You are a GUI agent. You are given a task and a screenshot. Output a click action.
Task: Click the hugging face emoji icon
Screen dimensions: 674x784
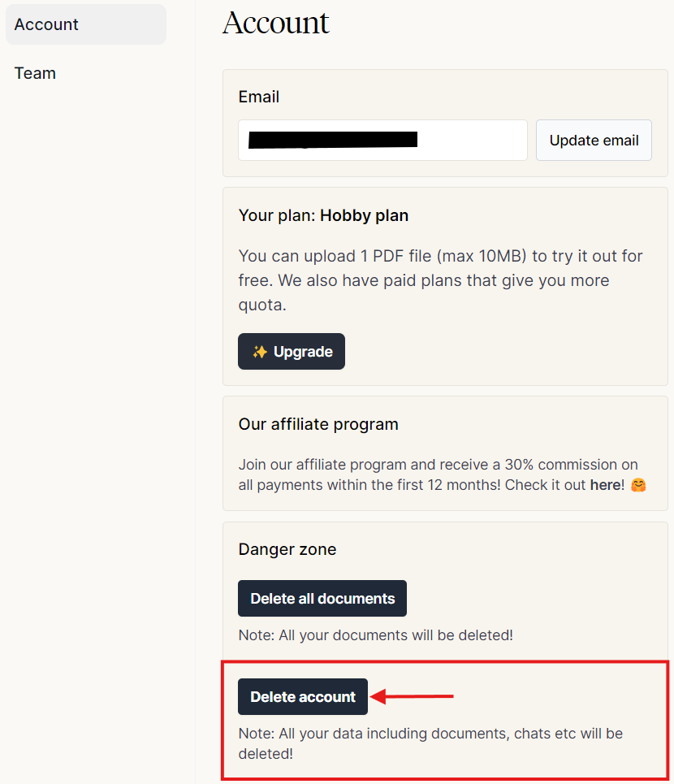click(638, 485)
